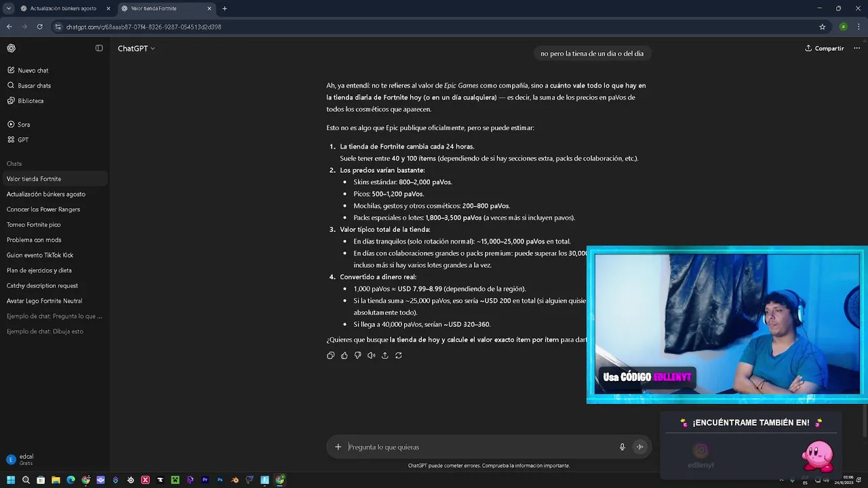Open a new browser tab
868x488 pixels.
(224, 8)
